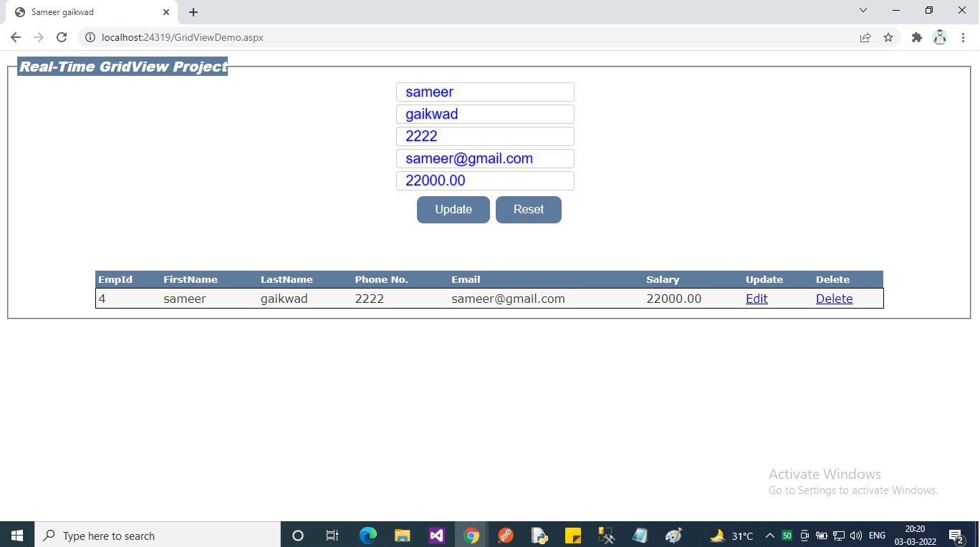
Task: Open Cortana circle icon on taskbar
Action: click(298, 535)
